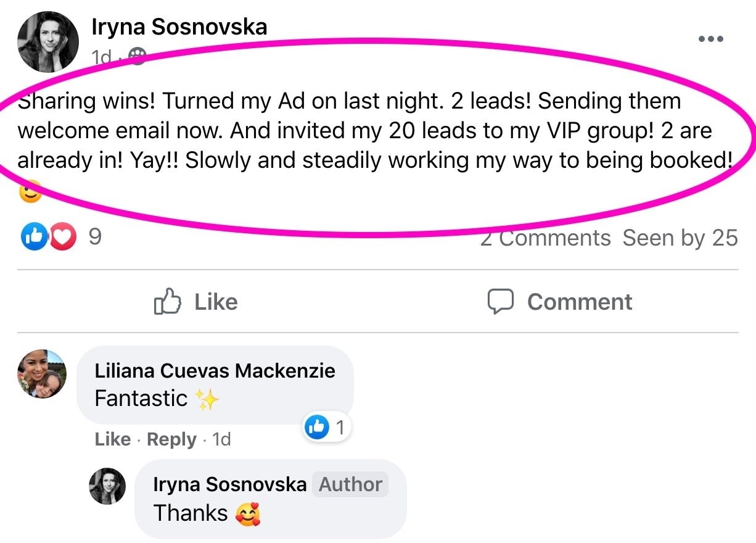Open Liliana Cuevas Mackenzie's profile name link

215,370
